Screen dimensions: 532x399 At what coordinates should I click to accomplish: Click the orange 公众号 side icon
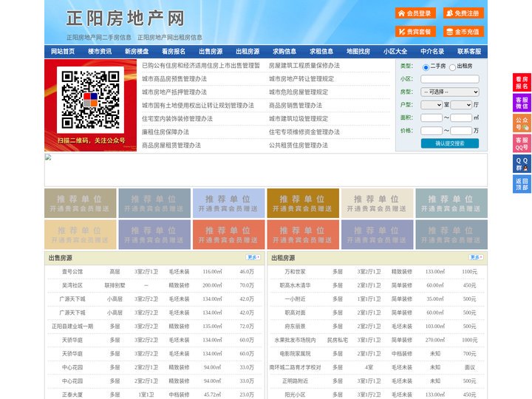pos(522,123)
